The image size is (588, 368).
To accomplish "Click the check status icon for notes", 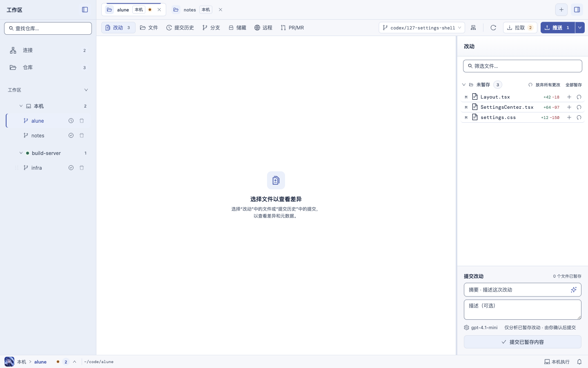I will [71, 135].
